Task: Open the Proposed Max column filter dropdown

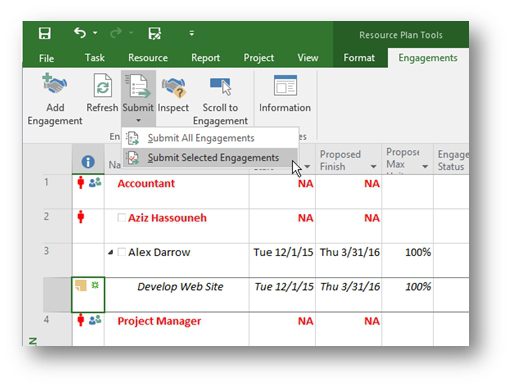Action: (x=425, y=166)
